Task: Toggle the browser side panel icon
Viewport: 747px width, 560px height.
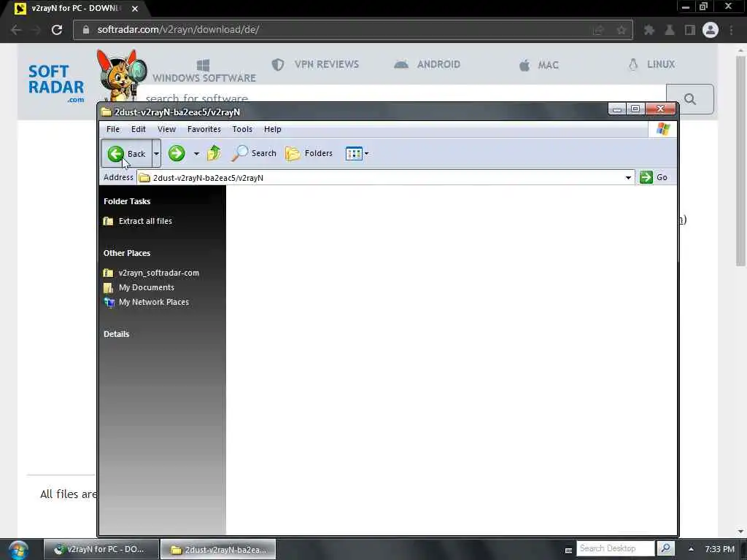Action: pos(690,30)
